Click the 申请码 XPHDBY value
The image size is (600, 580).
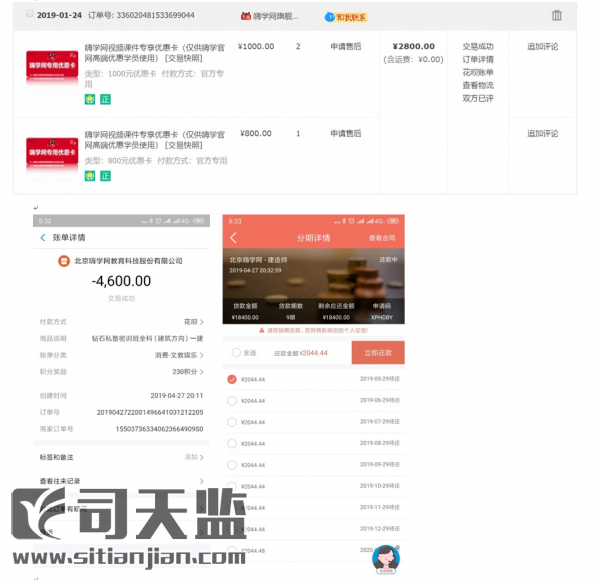pos(382,317)
